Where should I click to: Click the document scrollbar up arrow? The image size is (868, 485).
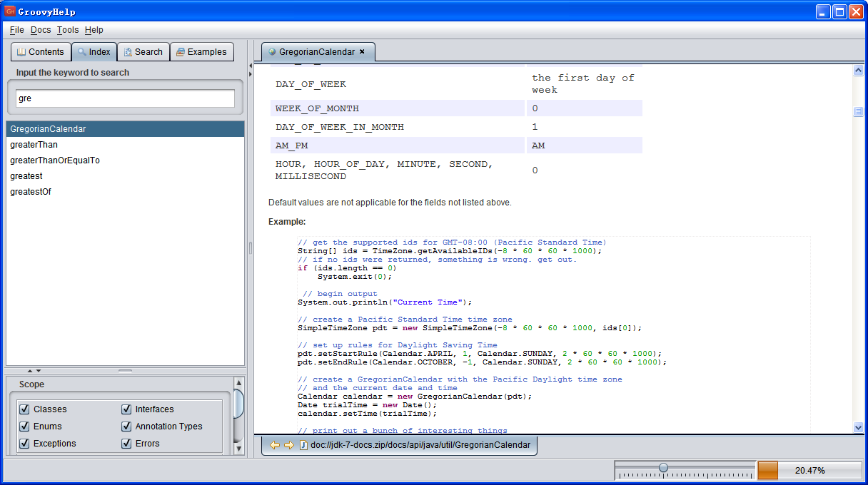point(858,70)
